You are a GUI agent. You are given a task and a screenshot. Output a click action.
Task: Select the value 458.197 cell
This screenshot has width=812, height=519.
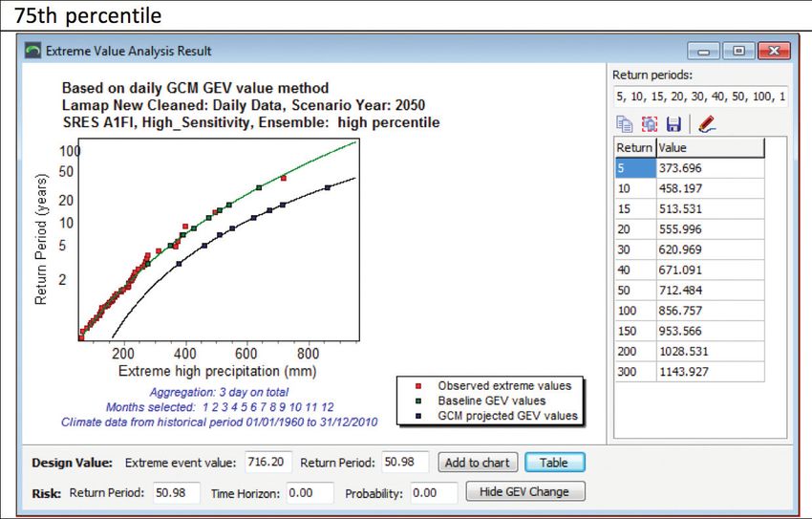coord(711,188)
